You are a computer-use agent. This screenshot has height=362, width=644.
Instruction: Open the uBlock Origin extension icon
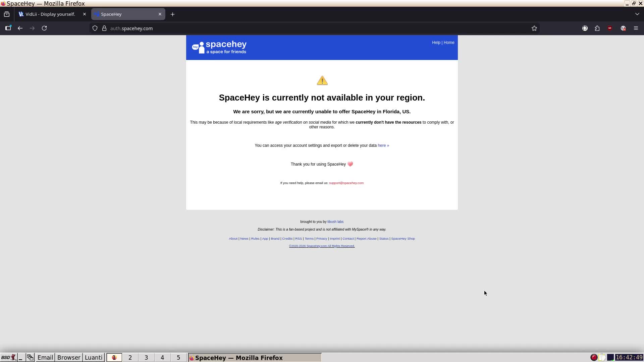coord(609,28)
